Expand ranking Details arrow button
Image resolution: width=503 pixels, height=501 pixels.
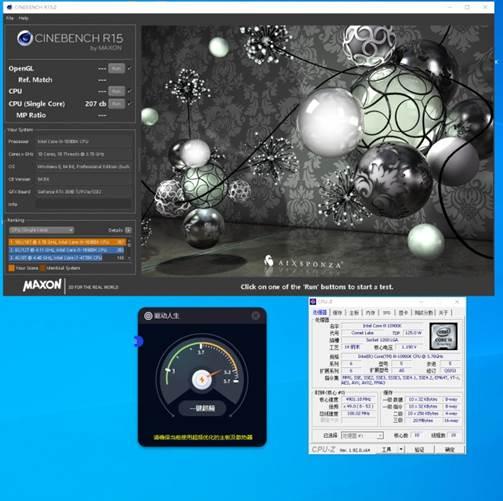tap(128, 230)
